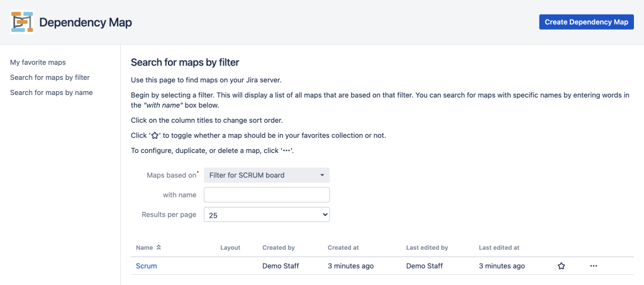Viewport: 644px width, 285px height.
Task: Click Create Dependency Map button
Action: click(587, 22)
